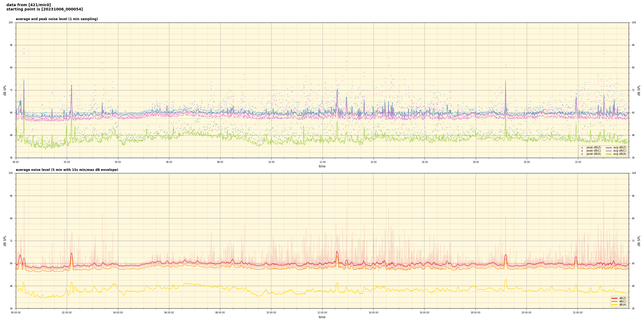This screenshot has height=322, width=644.
Task: Click the blue peak dB(Z) legend marker
Action: [x=582, y=148]
